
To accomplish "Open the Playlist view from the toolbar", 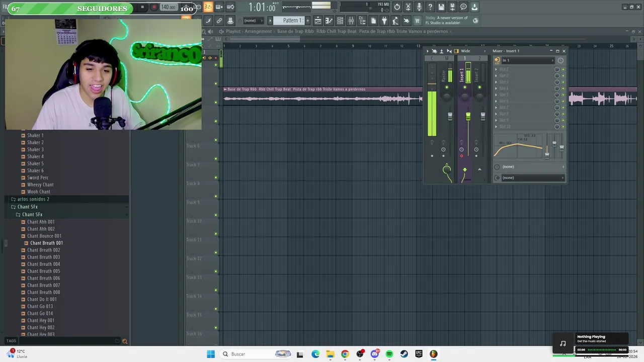I will coord(318,21).
